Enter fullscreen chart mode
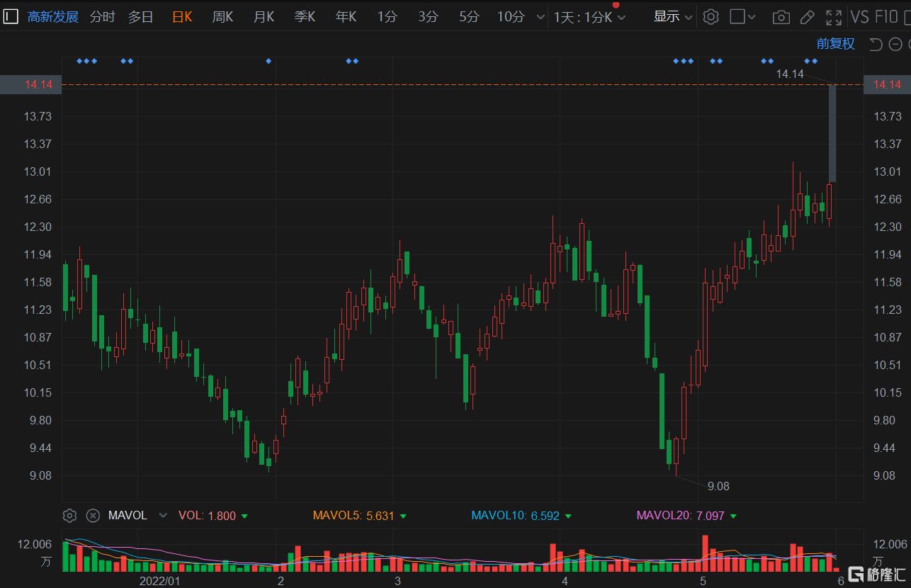Viewport: 911px width, 588px height. (x=834, y=17)
